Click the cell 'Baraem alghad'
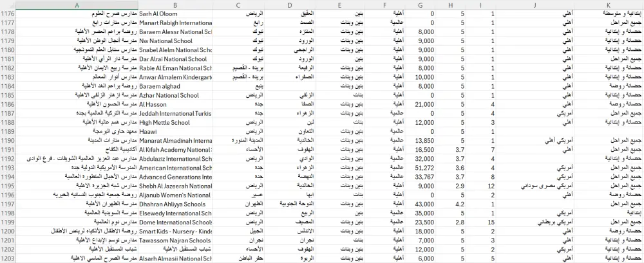This screenshot has width=644, height=263. point(175,86)
